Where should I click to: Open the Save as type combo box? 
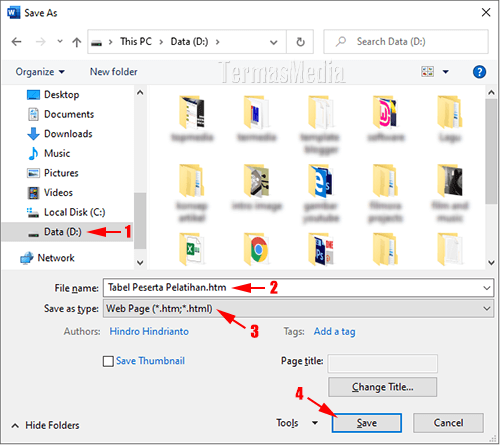click(x=298, y=309)
